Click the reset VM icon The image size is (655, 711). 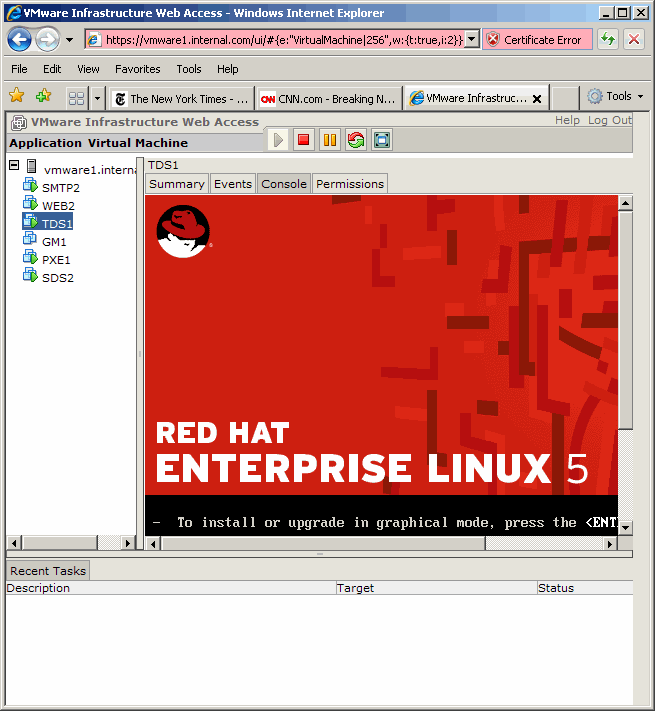pos(356,140)
